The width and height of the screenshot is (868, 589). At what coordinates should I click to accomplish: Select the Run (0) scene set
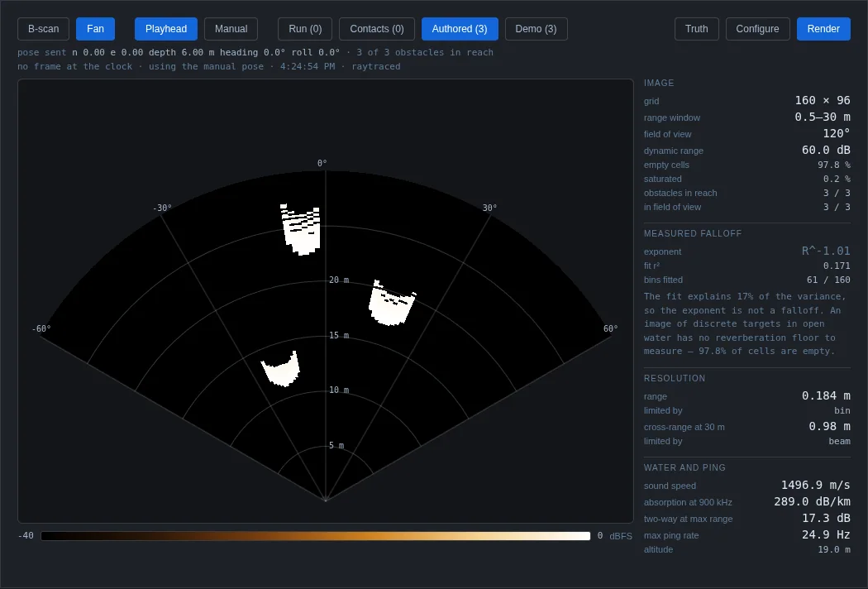(305, 29)
